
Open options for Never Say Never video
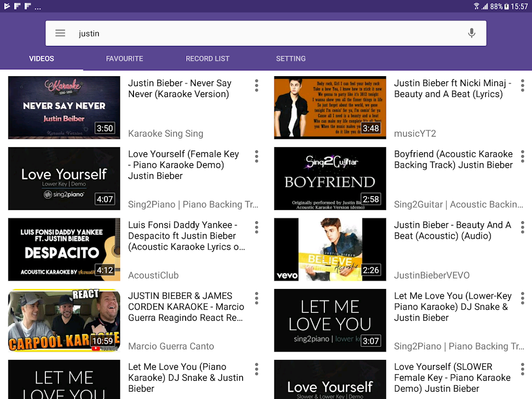[x=256, y=86]
